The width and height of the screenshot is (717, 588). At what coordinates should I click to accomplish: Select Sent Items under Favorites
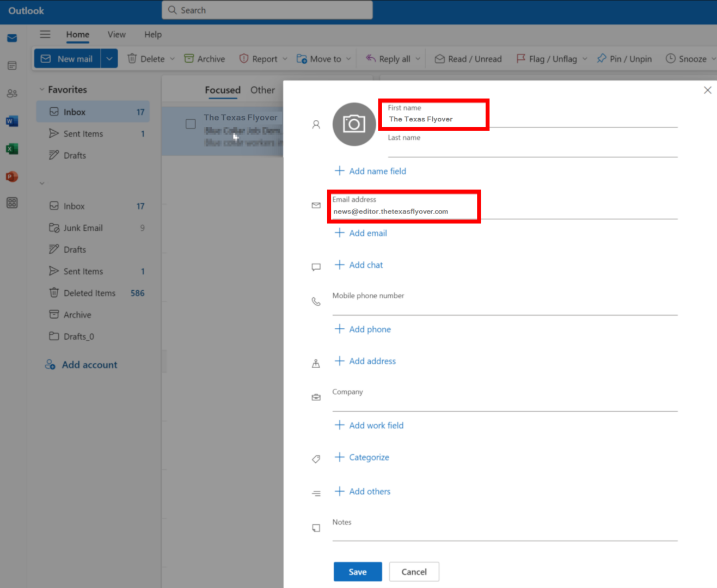(93, 133)
